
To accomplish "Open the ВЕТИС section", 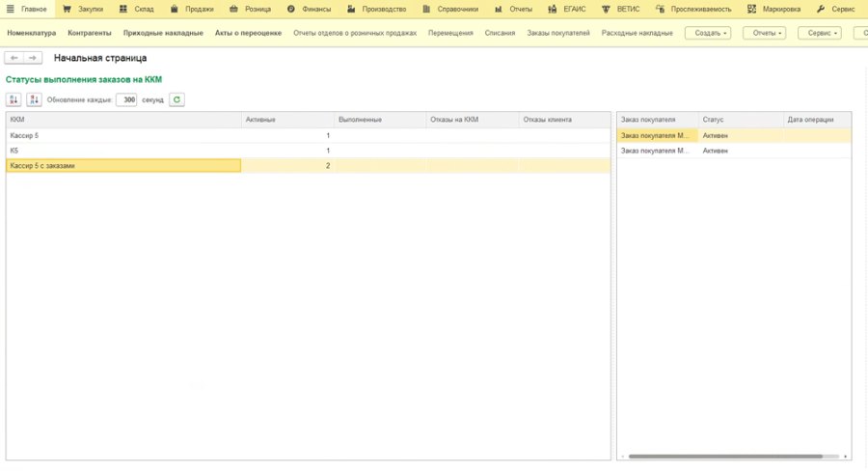I will [x=620, y=9].
